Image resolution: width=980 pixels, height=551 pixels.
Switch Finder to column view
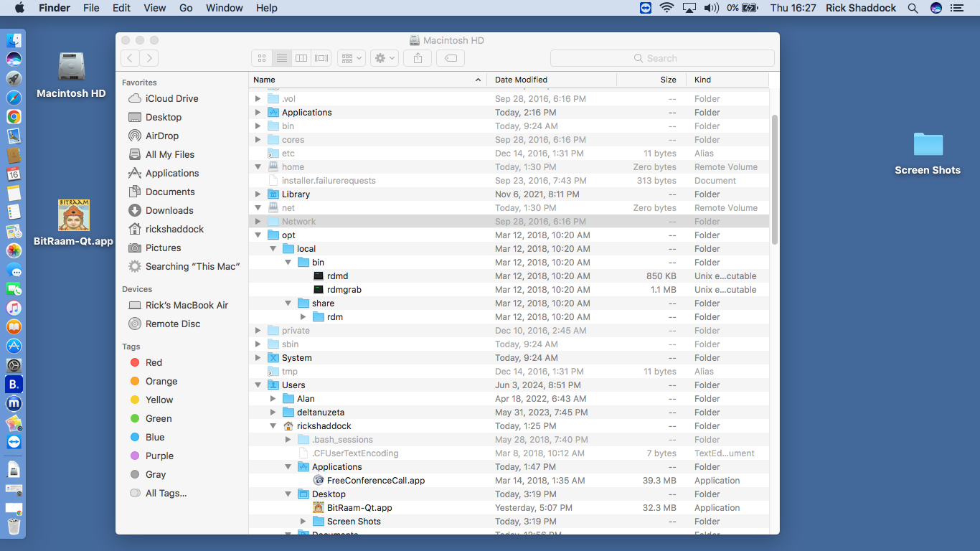pyautogui.click(x=302, y=58)
